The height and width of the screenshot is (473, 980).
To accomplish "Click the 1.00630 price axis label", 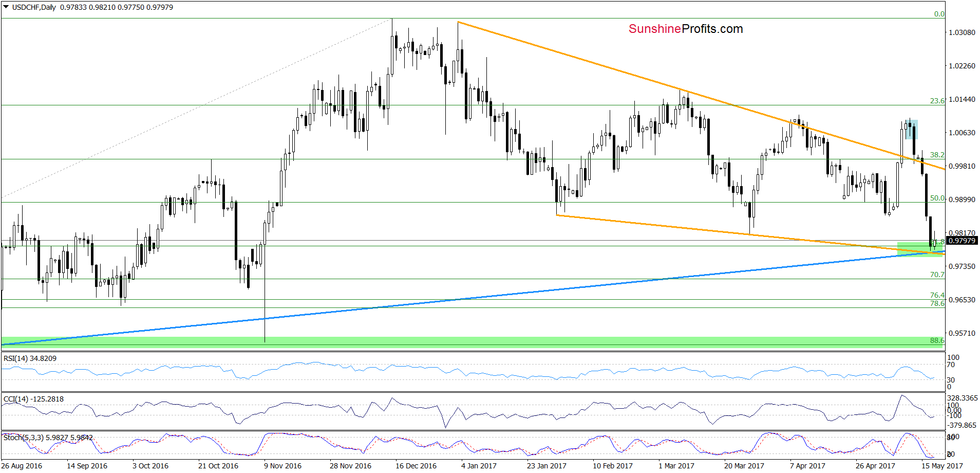I will tap(962, 133).
